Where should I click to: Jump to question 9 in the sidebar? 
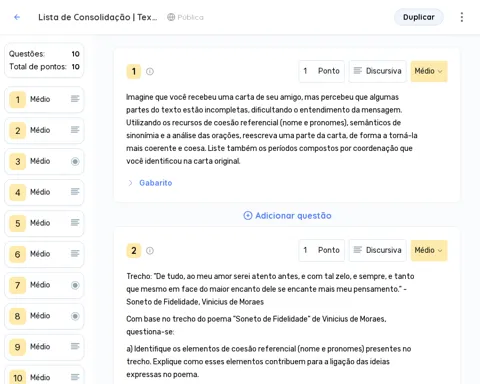44,347
